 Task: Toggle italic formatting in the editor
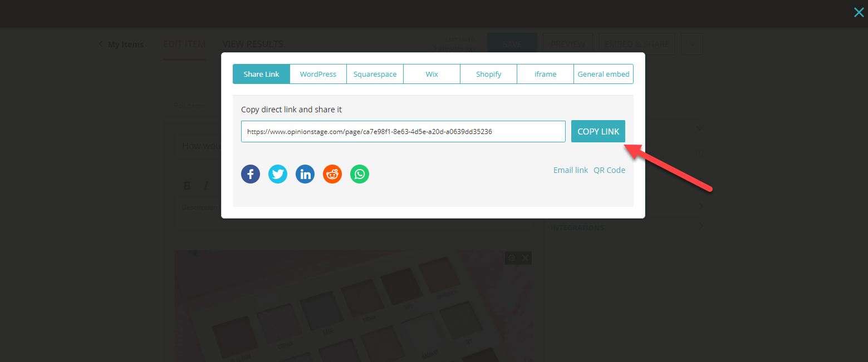(206, 186)
